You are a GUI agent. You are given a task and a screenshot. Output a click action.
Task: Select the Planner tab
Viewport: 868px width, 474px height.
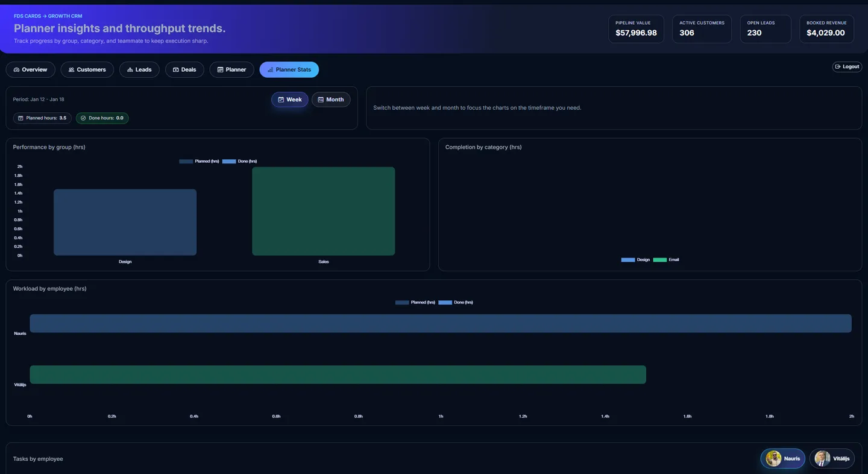tap(231, 69)
